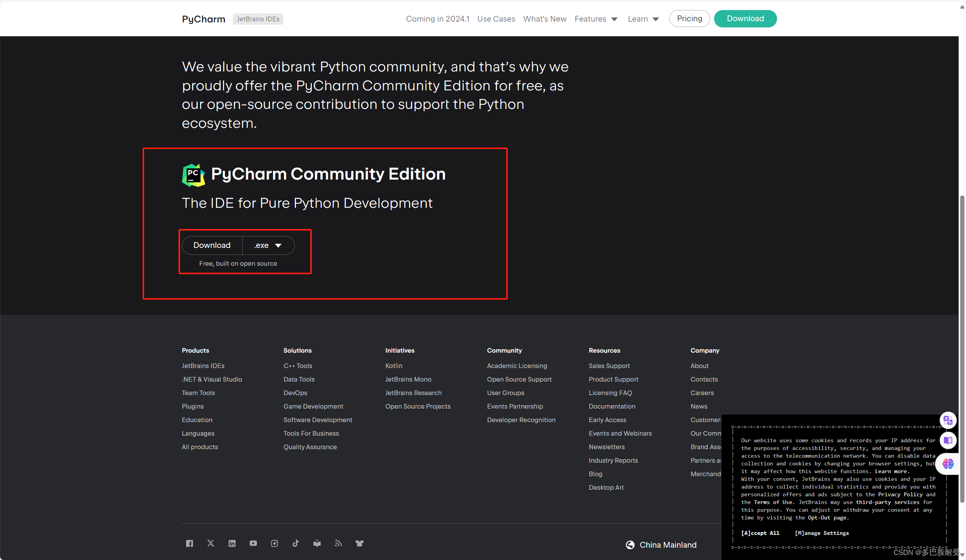Expand the Learn menu arrow

point(656,19)
